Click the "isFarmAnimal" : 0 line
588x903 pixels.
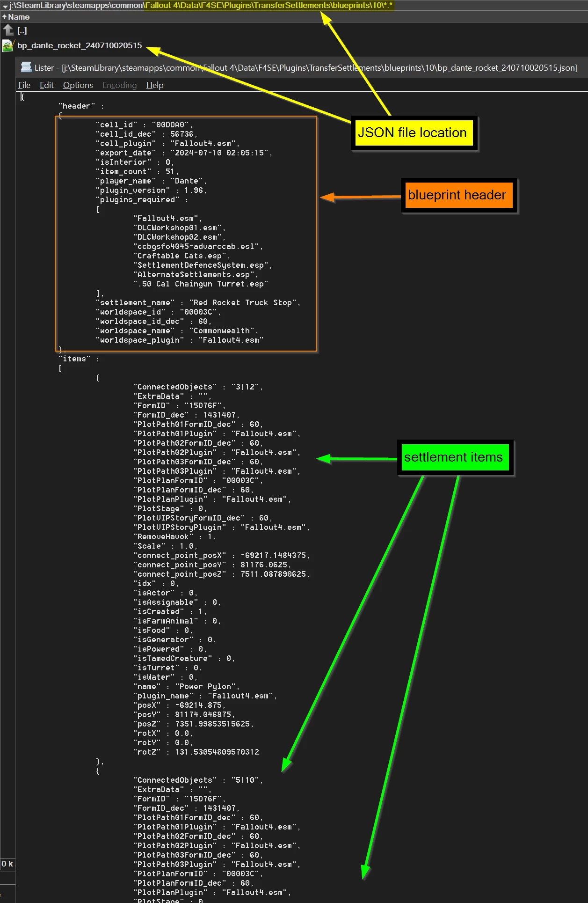tap(177, 621)
